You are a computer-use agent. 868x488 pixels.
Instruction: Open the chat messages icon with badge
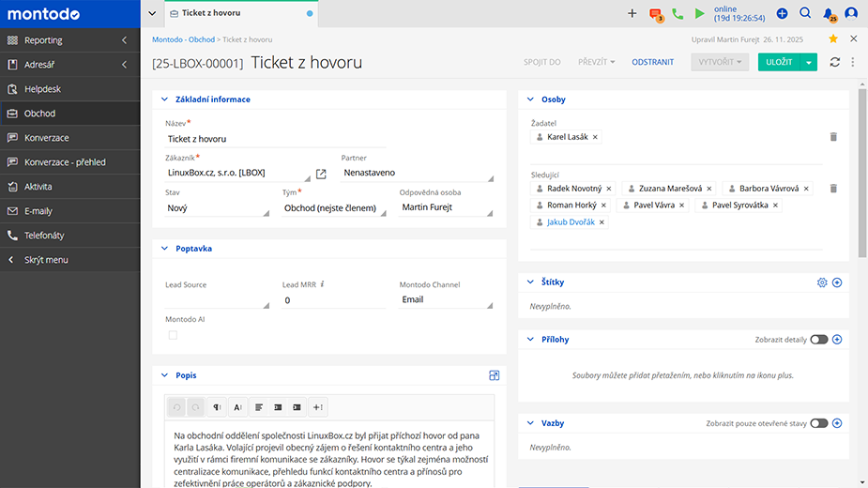tap(656, 14)
